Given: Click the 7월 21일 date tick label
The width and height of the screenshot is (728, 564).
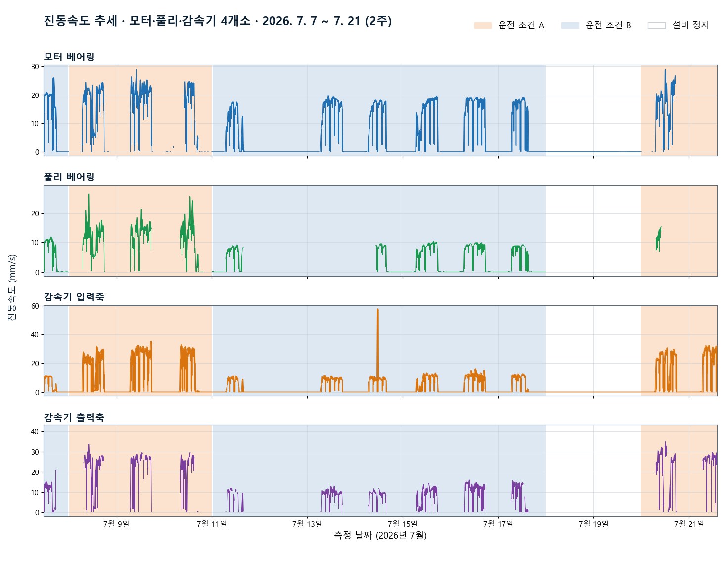Looking at the screenshot, I should pos(689,524).
